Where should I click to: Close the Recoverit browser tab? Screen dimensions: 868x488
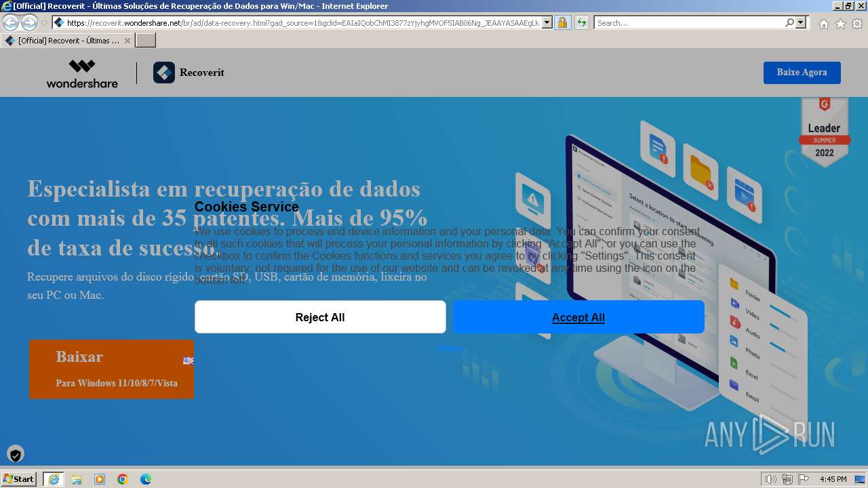[x=127, y=41]
